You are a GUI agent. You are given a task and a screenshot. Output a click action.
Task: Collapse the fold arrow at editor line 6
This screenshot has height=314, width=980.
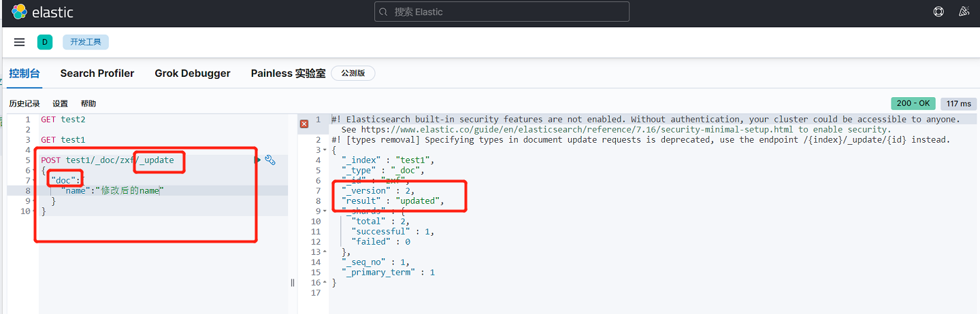[x=34, y=170]
